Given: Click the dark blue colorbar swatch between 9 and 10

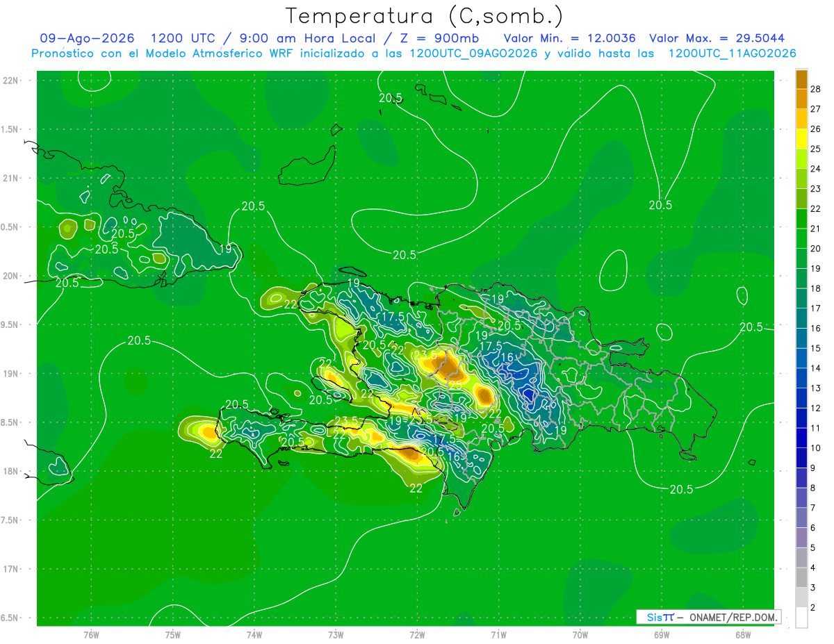Looking at the screenshot, I should pos(801,458).
